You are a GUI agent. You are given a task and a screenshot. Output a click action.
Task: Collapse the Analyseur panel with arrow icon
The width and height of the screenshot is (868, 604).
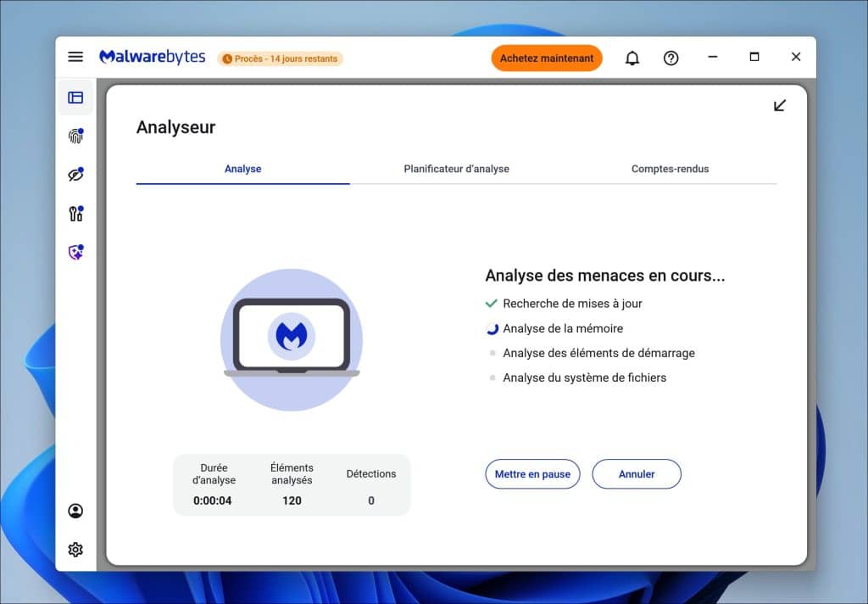(780, 105)
